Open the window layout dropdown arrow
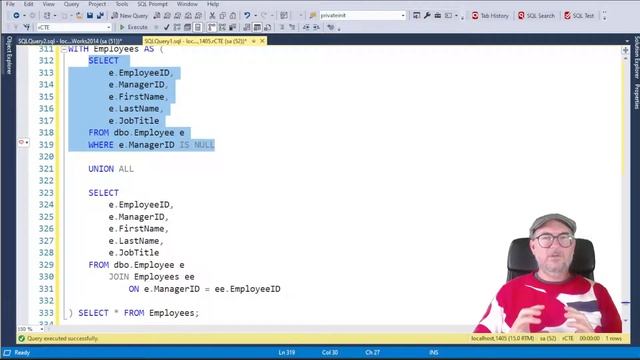640x360 pixels. click(x=456, y=16)
